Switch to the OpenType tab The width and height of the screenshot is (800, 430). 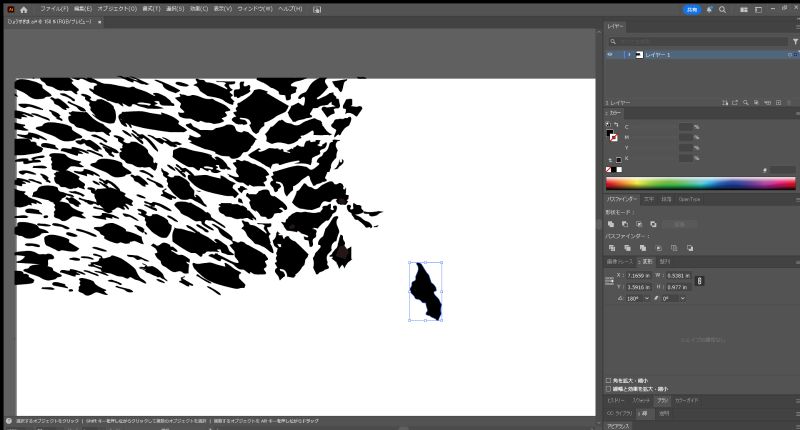[x=690, y=199]
